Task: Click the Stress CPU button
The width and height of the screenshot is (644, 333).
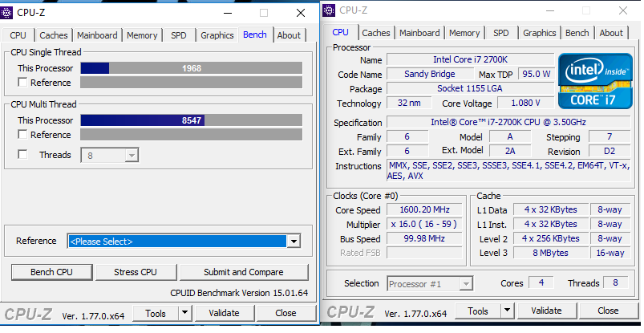Action: [x=136, y=272]
